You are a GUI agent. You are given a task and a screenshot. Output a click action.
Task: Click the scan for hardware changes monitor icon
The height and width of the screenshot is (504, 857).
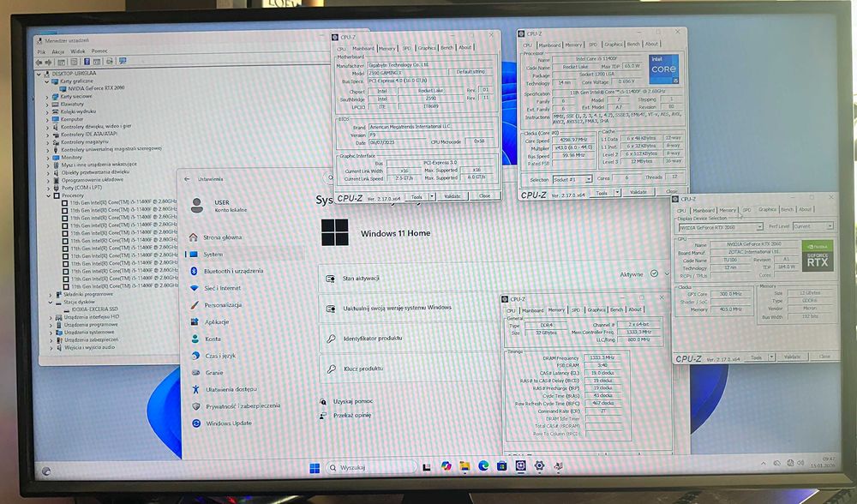tap(123, 61)
